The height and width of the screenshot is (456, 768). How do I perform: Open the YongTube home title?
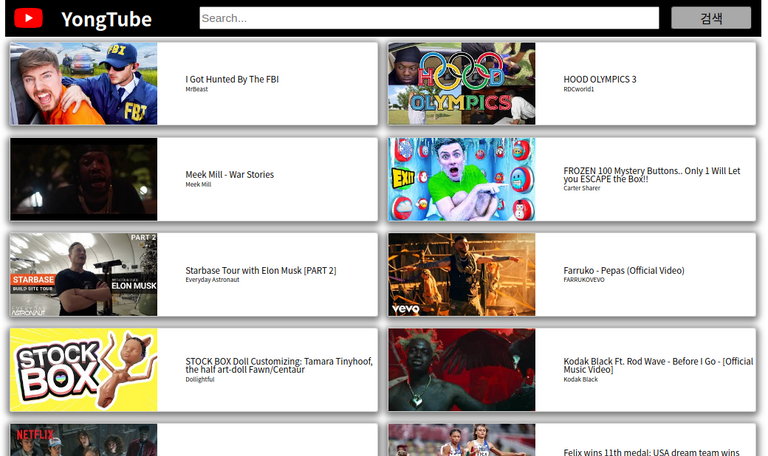point(106,19)
